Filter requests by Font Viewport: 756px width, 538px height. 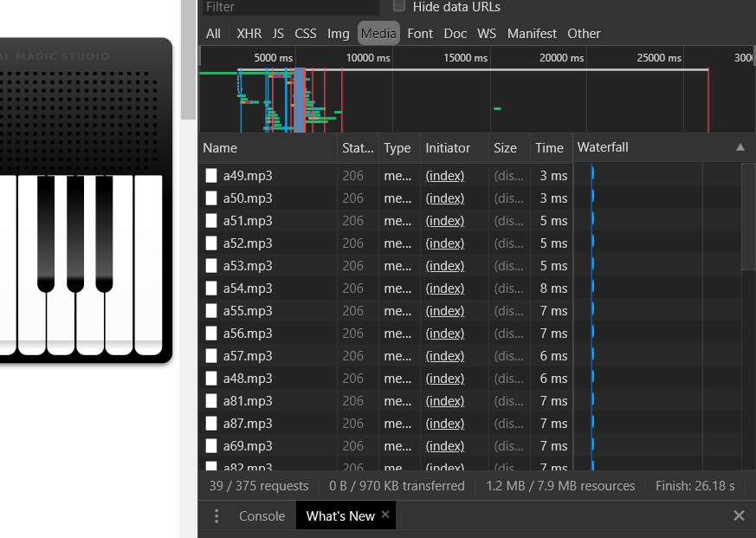tap(420, 33)
